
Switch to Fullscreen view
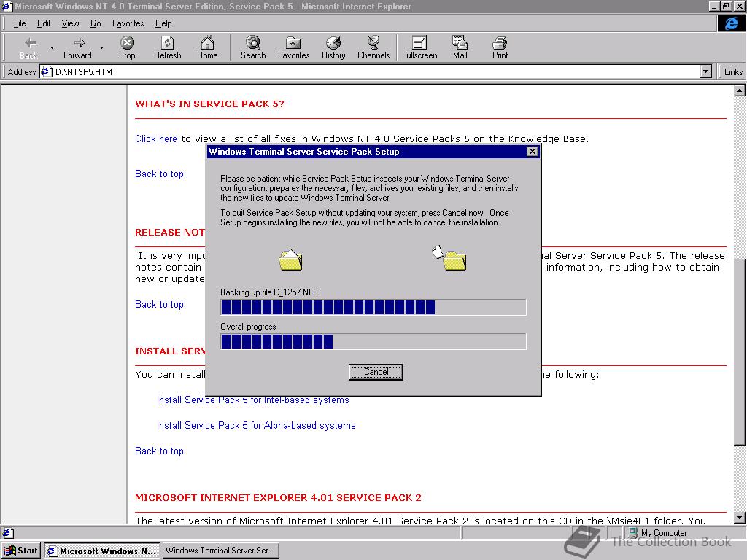(419, 46)
